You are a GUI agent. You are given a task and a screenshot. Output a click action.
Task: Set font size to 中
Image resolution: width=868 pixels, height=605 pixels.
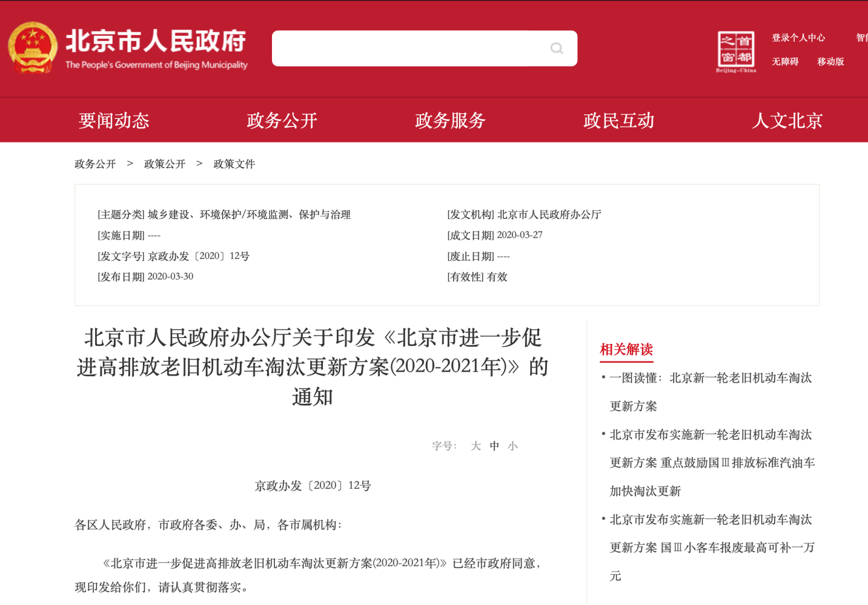tap(494, 446)
